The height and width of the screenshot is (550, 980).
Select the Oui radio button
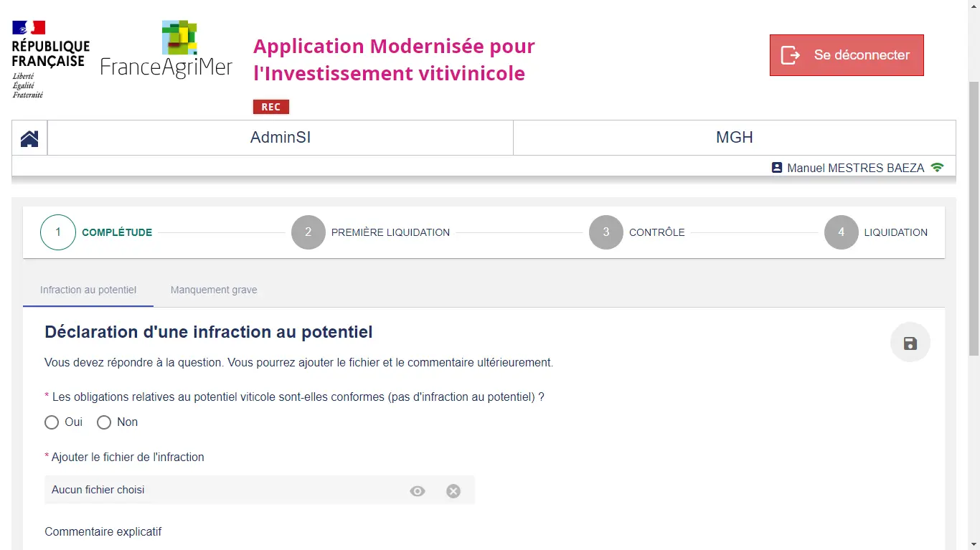[x=52, y=422]
